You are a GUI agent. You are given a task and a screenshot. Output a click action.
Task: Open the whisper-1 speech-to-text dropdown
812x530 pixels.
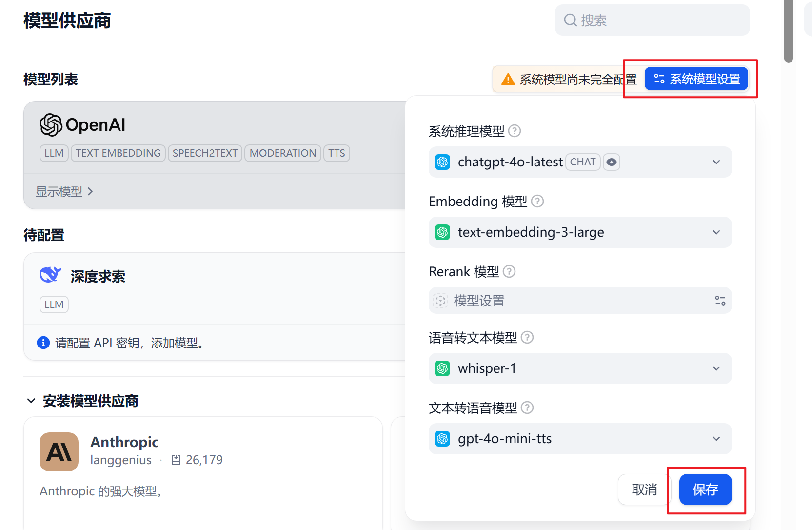[x=580, y=368]
